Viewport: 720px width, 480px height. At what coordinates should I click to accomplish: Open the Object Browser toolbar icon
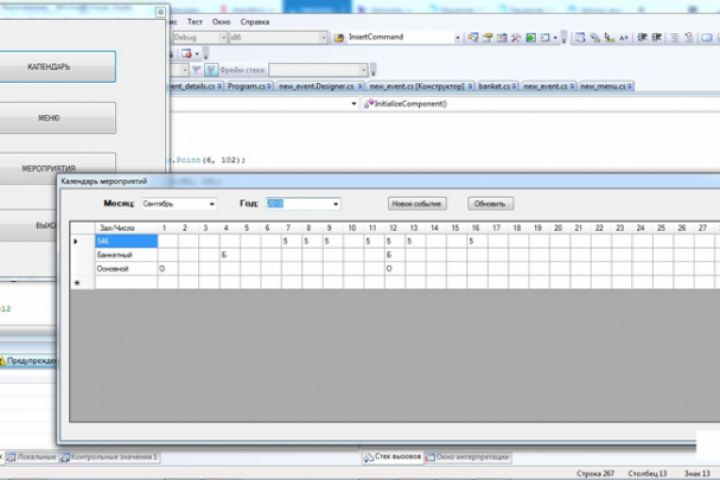pos(501,38)
